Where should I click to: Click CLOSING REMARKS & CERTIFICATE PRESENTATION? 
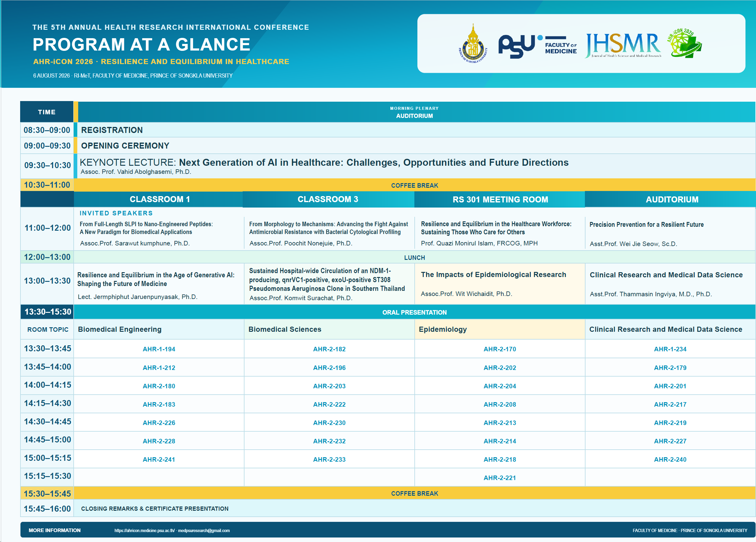[x=155, y=509]
